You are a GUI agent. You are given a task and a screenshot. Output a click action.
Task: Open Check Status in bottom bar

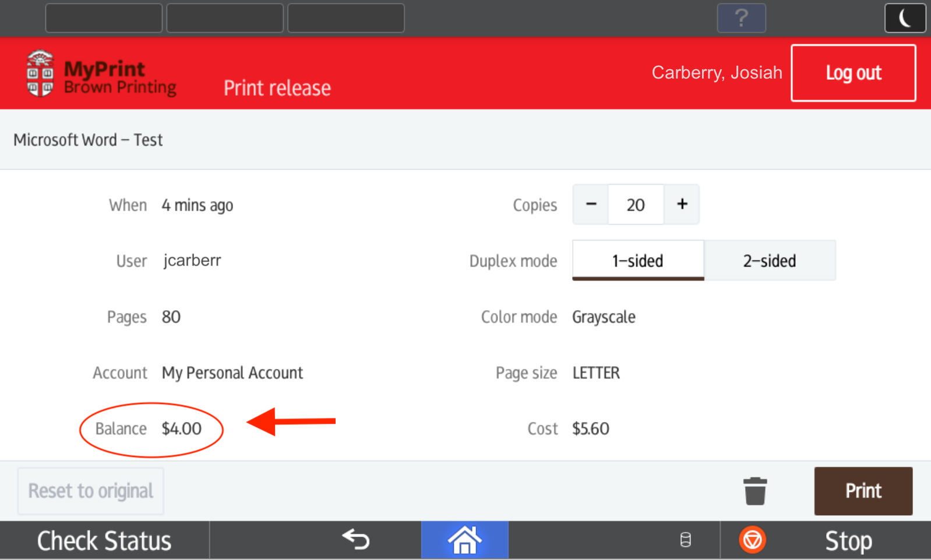click(x=104, y=541)
